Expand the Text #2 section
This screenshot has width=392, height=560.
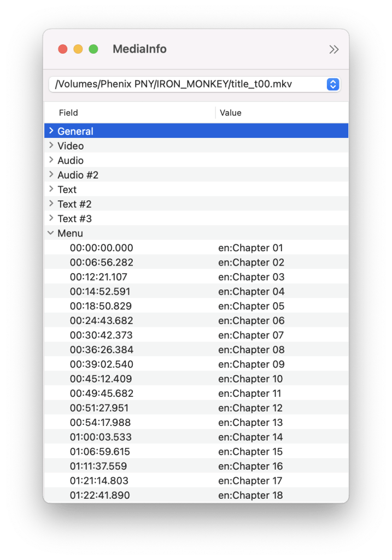coord(51,204)
